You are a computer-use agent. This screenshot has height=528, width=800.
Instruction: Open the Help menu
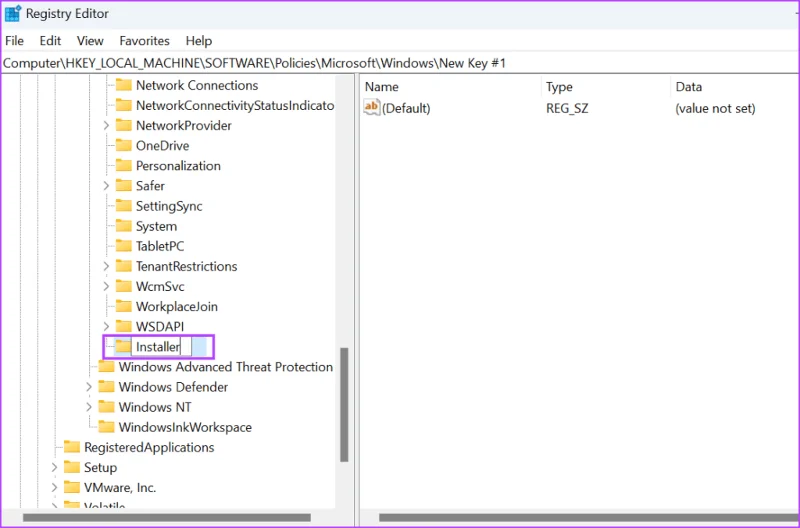tap(198, 41)
